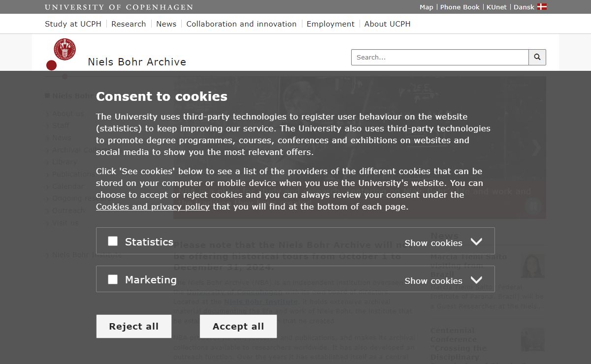Open the Employment menu item
Image resolution: width=591 pixels, height=364 pixels.
[x=330, y=24]
